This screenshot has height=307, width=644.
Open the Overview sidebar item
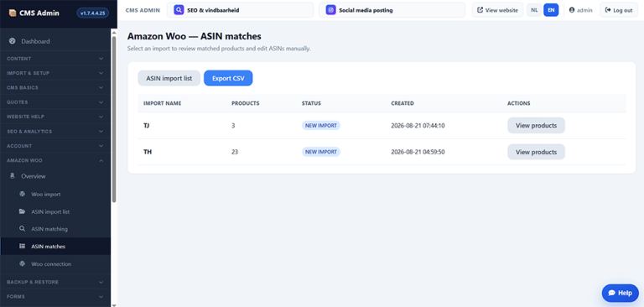[55, 176]
